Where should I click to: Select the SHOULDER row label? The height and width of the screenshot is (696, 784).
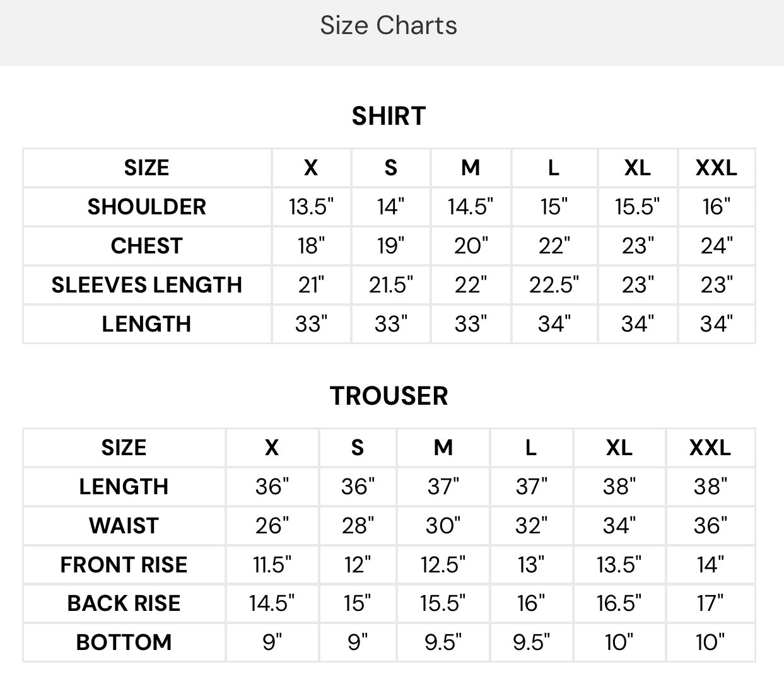click(x=146, y=207)
